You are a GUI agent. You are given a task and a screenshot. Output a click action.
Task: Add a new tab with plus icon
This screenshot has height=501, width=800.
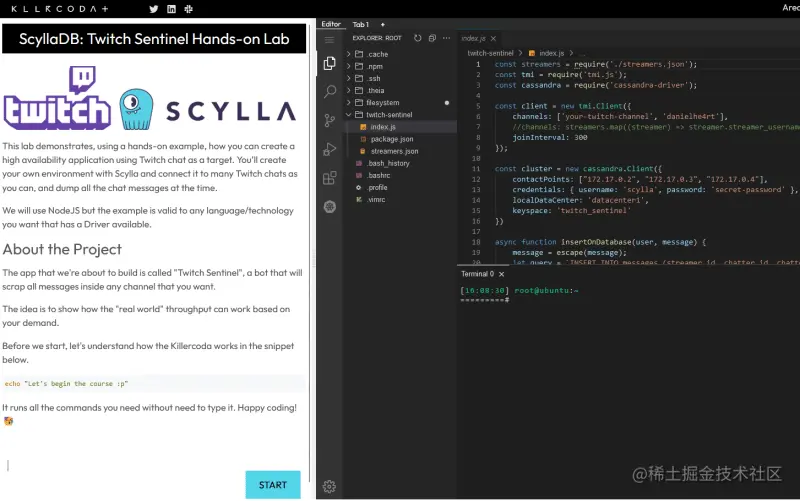pyautogui.click(x=383, y=24)
